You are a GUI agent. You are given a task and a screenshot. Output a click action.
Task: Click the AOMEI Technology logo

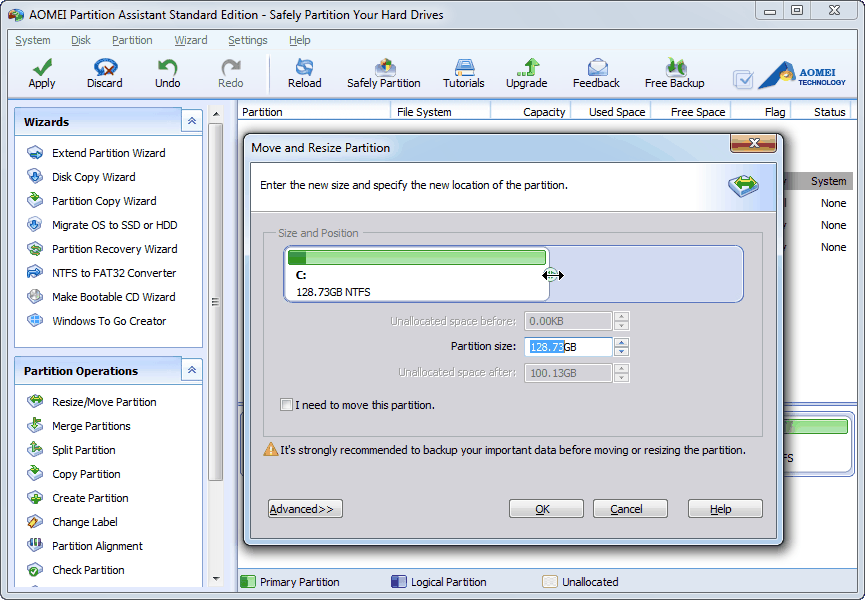[x=803, y=75]
